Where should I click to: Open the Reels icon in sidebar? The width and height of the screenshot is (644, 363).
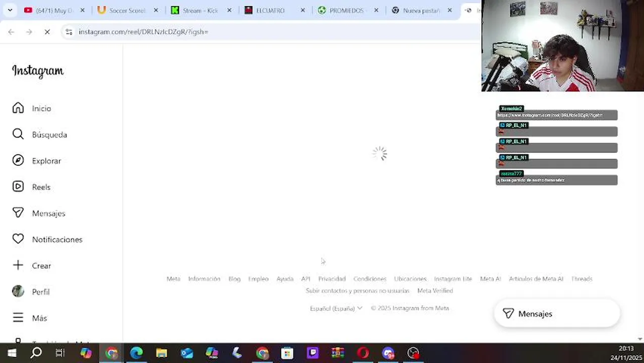pos(18,187)
